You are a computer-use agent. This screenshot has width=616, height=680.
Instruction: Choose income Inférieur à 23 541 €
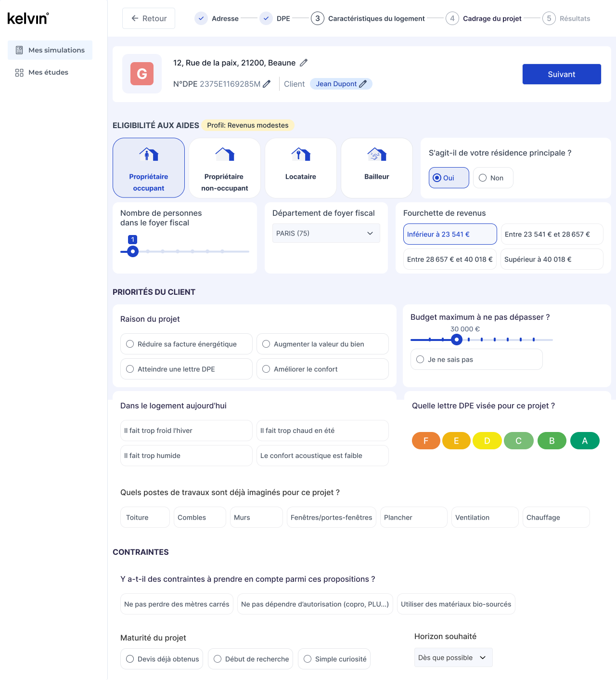pos(450,234)
